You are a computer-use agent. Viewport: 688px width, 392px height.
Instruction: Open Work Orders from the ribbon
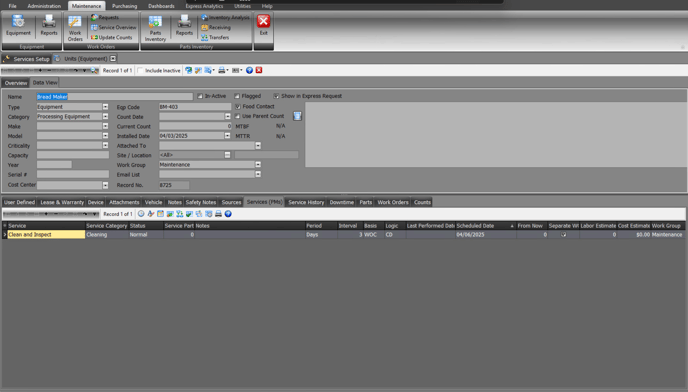click(x=75, y=28)
